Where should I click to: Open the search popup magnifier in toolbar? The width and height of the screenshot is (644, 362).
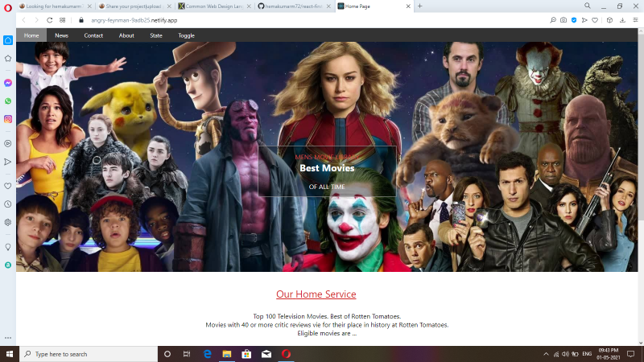[553, 20]
